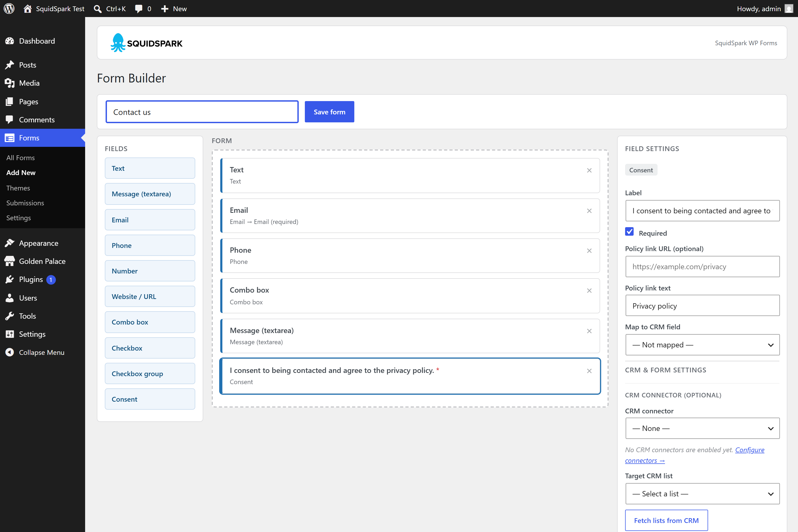This screenshot has width=798, height=532.
Task: Edit the Policy link text field
Action: tap(702, 306)
